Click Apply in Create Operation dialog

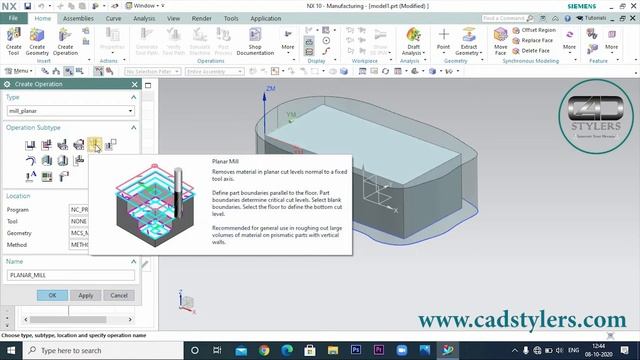click(86, 296)
